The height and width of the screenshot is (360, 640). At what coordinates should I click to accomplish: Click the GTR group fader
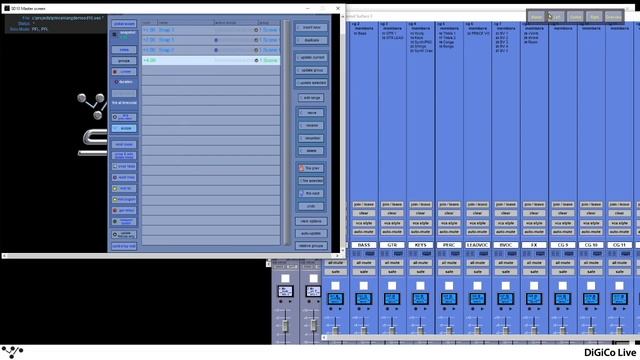(x=392, y=330)
